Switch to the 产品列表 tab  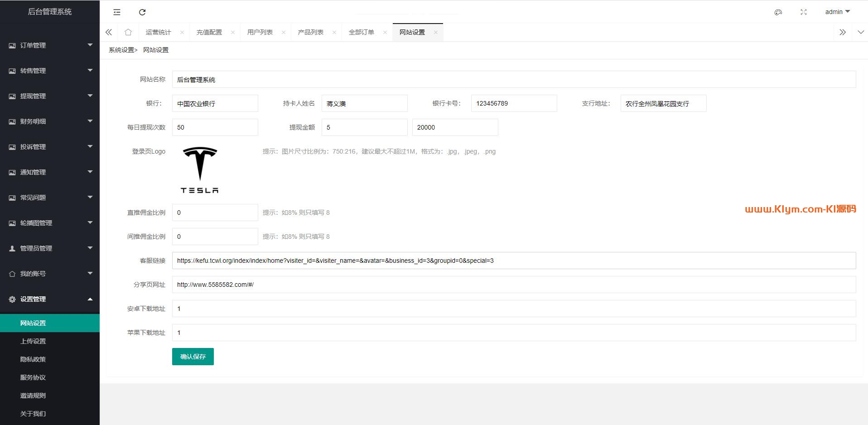click(310, 32)
